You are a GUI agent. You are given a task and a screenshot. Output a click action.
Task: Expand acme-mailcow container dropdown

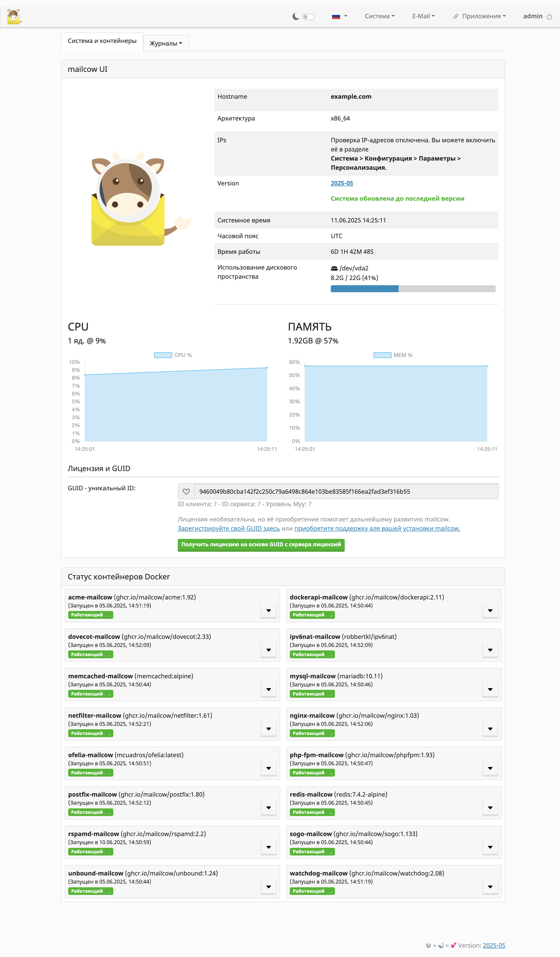268,611
